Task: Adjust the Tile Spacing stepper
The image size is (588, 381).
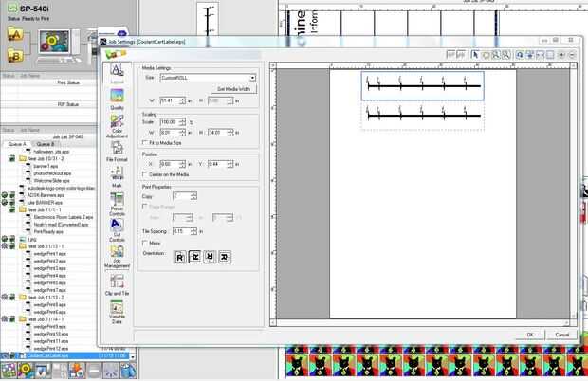Action: pyautogui.click(x=193, y=231)
